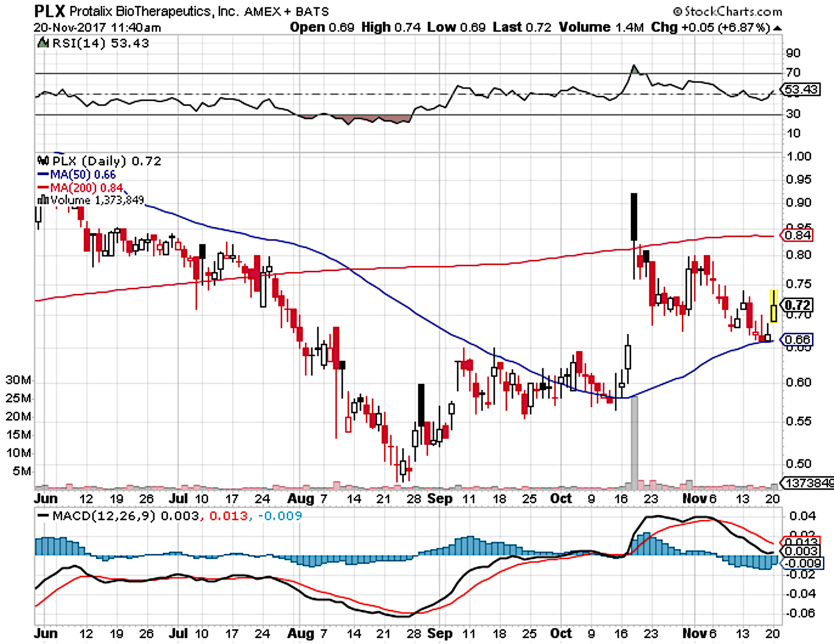834x644 pixels.
Task: Click the 30M volume axis label
Action: (x=18, y=380)
